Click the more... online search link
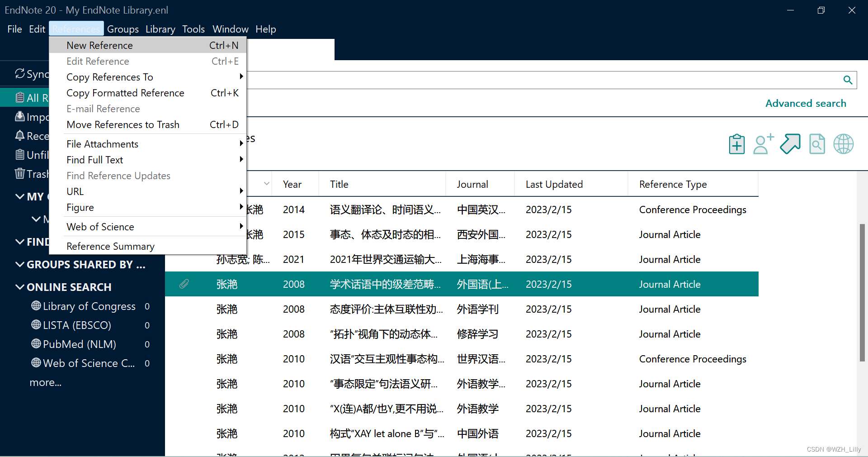Screen dimensions: 868x457 pyautogui.click(x=46, y=382)
